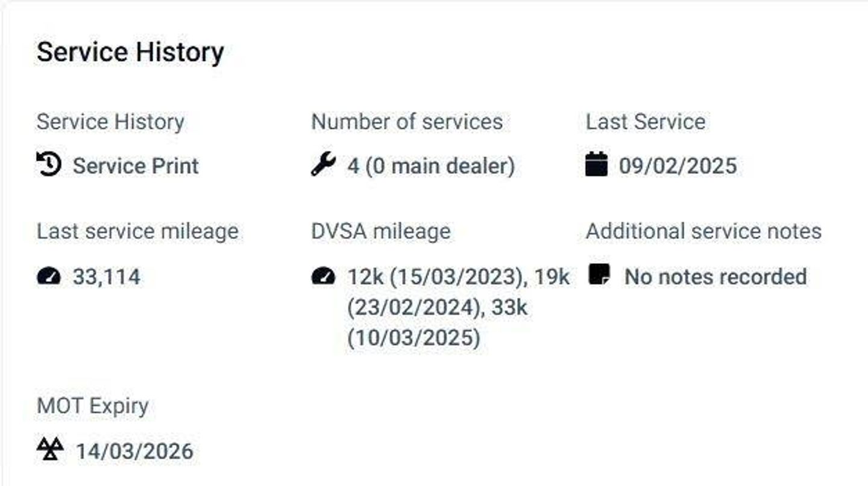Click the speedometer icon beside 33,114

[x=49, y=276]
